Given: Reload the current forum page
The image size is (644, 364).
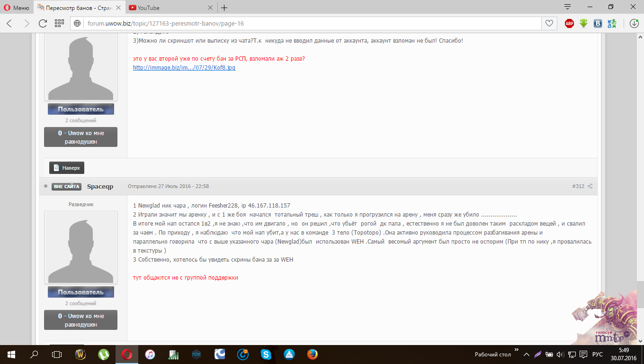Looking at the screenshot, I should tap(43, 23).
